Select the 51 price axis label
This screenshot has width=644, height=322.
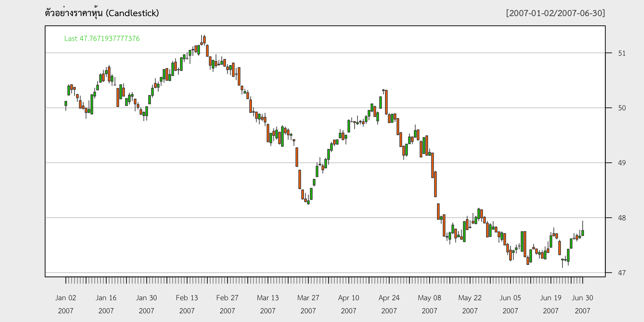622,53
